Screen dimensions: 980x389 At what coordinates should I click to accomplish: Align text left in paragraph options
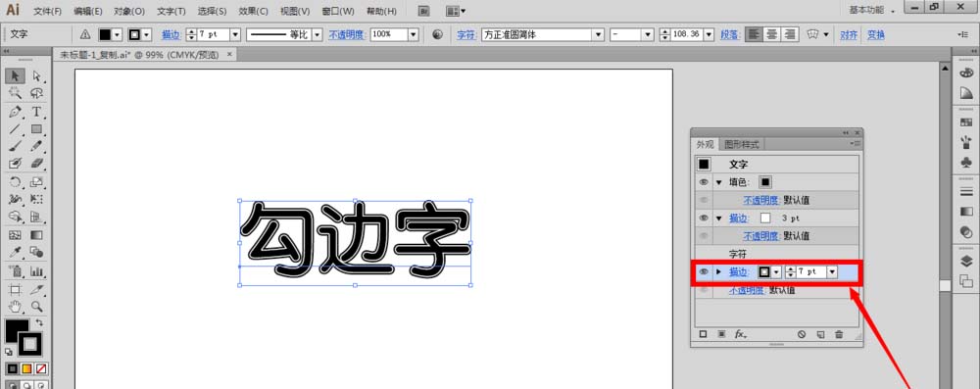click(x=755, y=35)
